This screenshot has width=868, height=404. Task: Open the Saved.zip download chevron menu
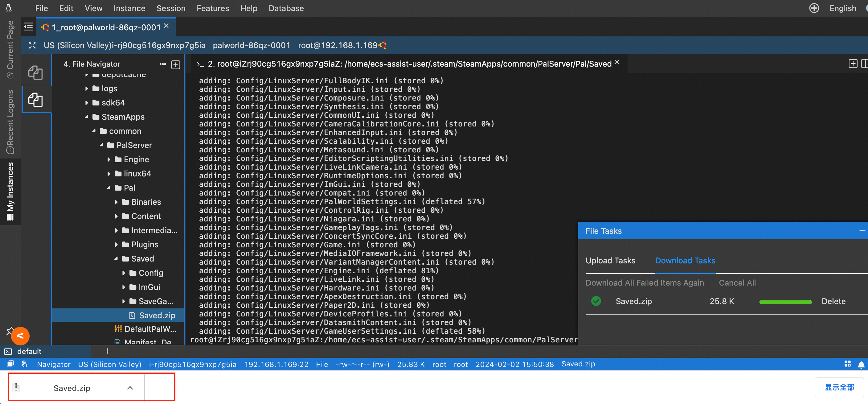click(130, 388)
